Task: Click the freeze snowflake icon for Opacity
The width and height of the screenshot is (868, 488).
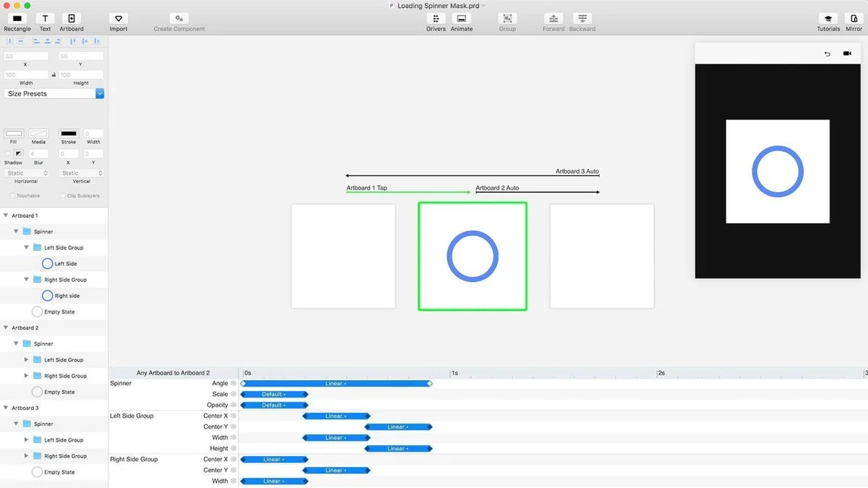Action: coord(234,405)
